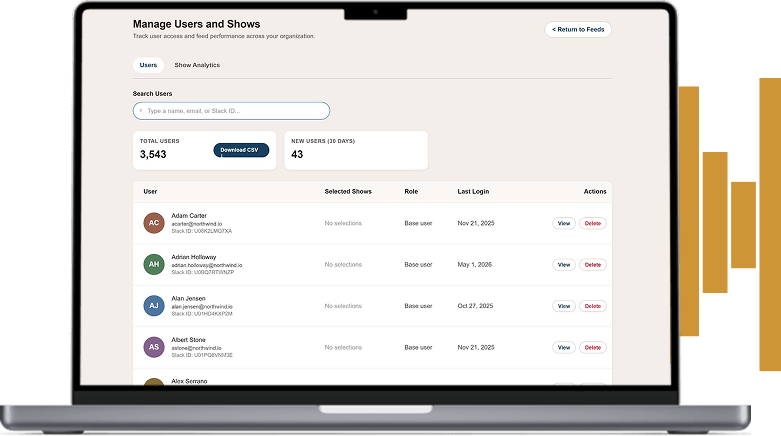Click Alan Jensen's AJ avatar
This screenshot has width=781, height=436.
point(154,306)
